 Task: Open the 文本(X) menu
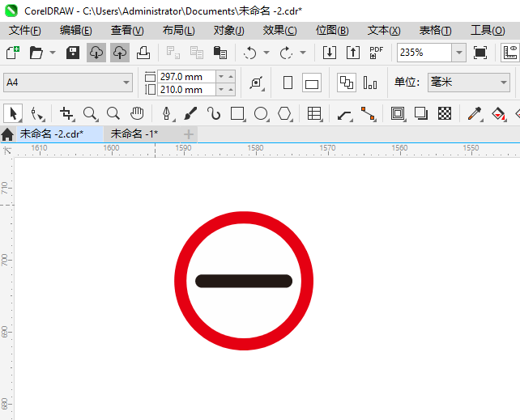click(x=384, y=31)
